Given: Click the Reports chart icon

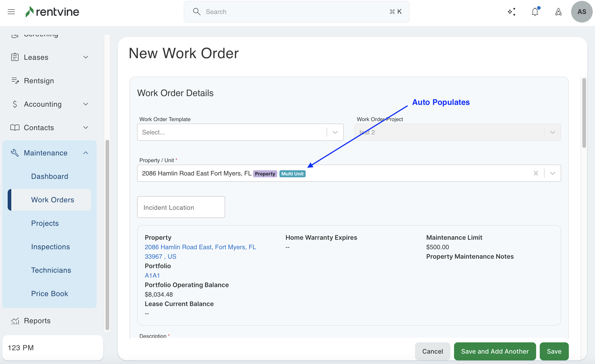Looking at the screenshot, I should (15, 321).
